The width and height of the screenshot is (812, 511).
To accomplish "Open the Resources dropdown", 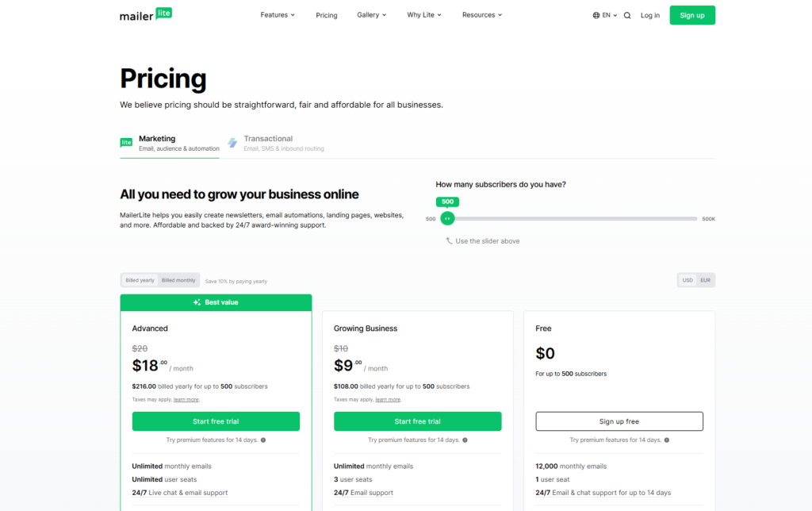I will [x=481, y=14].
